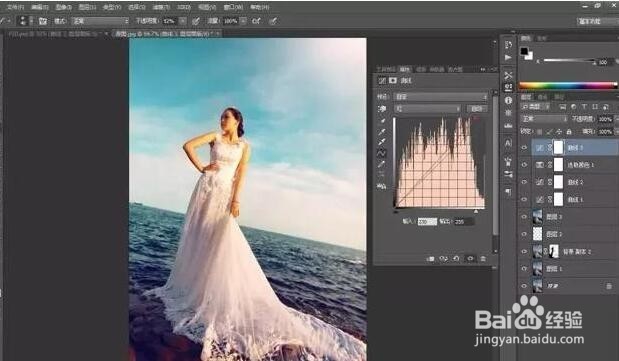Open the History panel icon in the collapsed dock
The image size is (619, 361).
(508, 45)
